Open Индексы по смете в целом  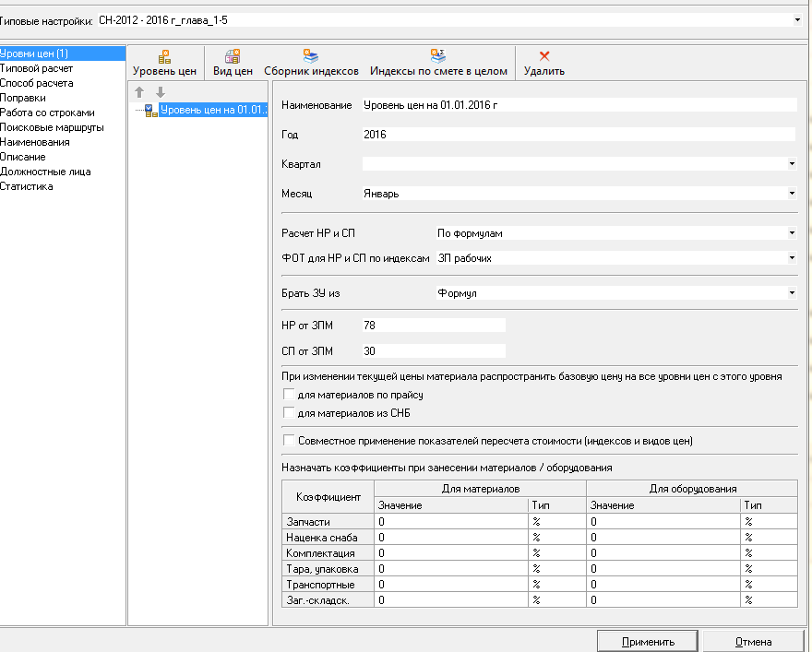[x=438, y=63]
